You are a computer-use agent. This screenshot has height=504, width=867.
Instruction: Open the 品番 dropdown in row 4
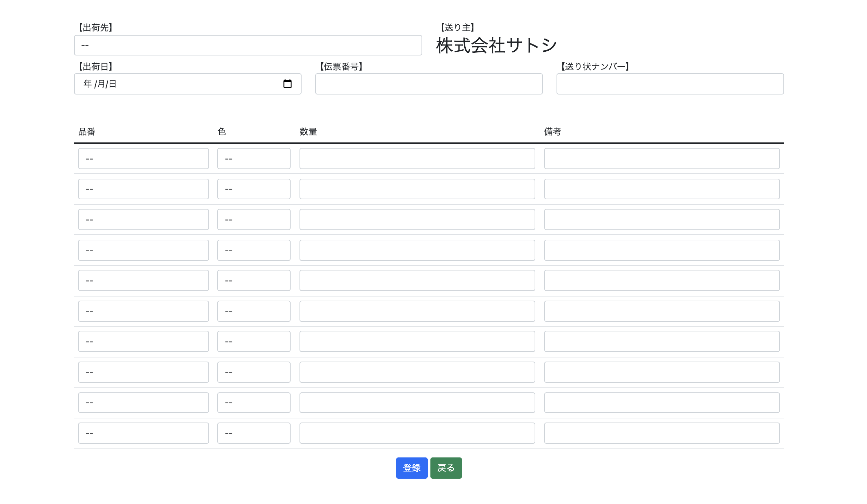tap(144, 250)
